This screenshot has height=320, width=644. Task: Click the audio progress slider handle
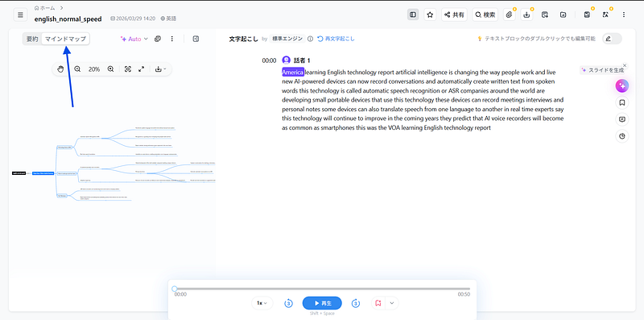coord(175,289)
